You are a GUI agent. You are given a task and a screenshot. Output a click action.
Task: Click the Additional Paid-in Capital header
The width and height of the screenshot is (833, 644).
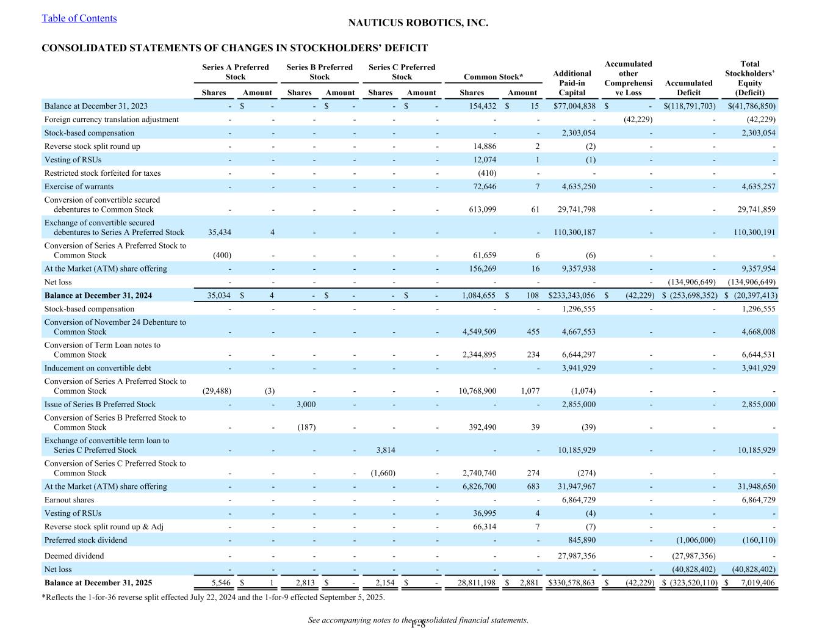point(572,83)
